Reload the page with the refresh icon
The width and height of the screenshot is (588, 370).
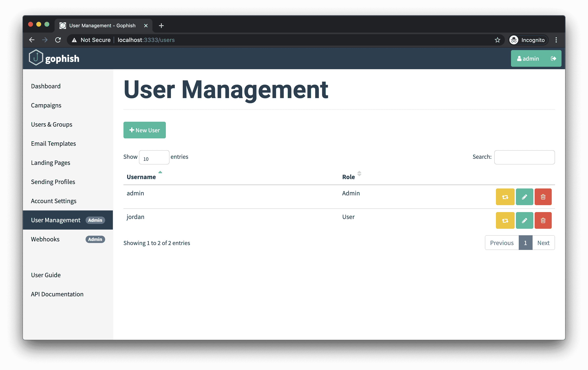tap(58, 40)
